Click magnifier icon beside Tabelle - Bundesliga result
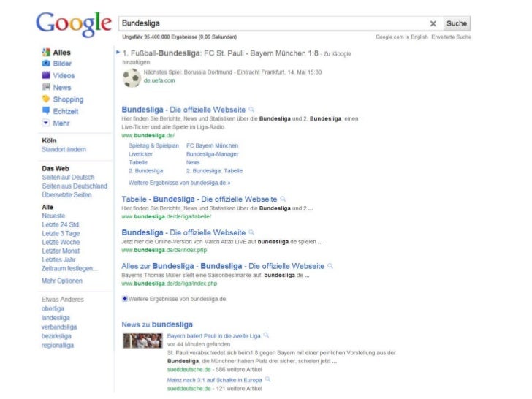This screenshot has height=399, width=532. 283,199
